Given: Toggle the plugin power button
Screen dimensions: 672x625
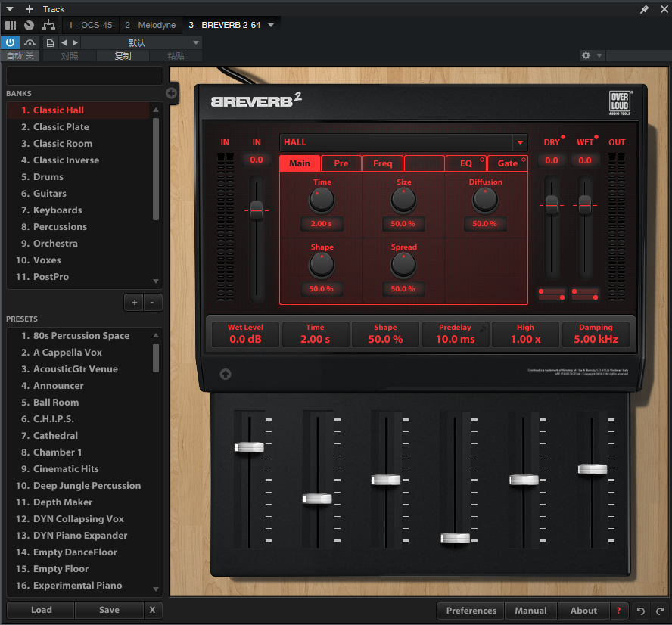Looking at the screenshot, I should (x=11, y=42).
